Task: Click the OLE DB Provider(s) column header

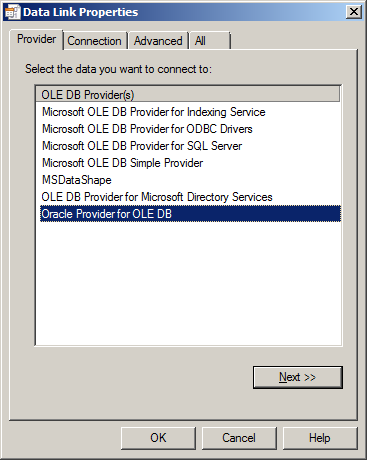Action: [188, 95]
